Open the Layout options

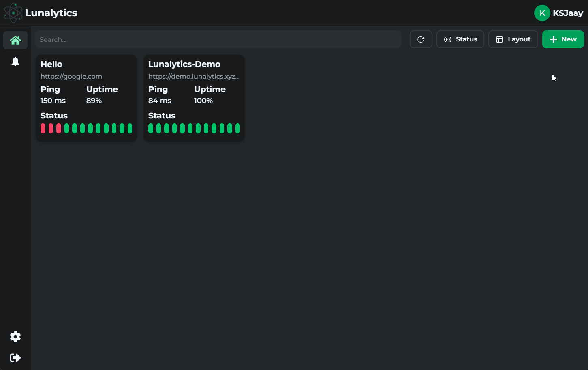(513, 39)
